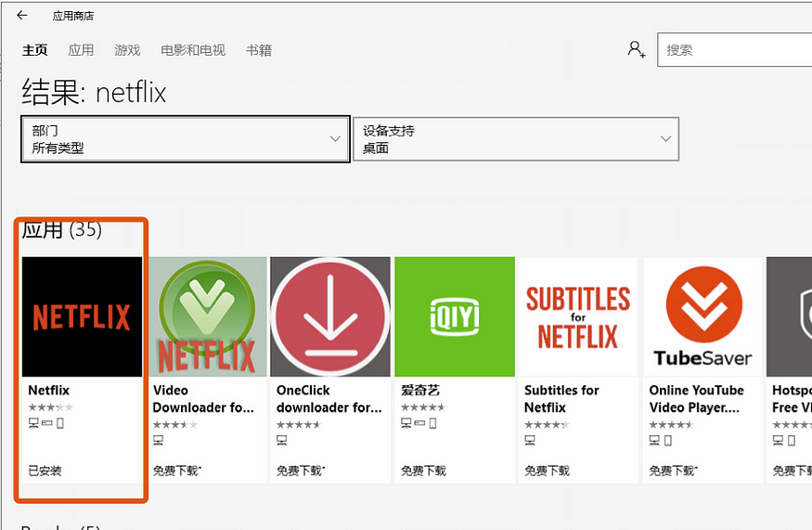812x530 pixels.
Task: Click 免费下载 under Online YouTube Video Player
Action: click(673, 471)
